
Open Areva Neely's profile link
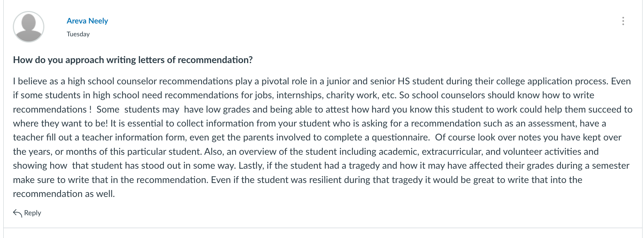(x=87, y=21)
